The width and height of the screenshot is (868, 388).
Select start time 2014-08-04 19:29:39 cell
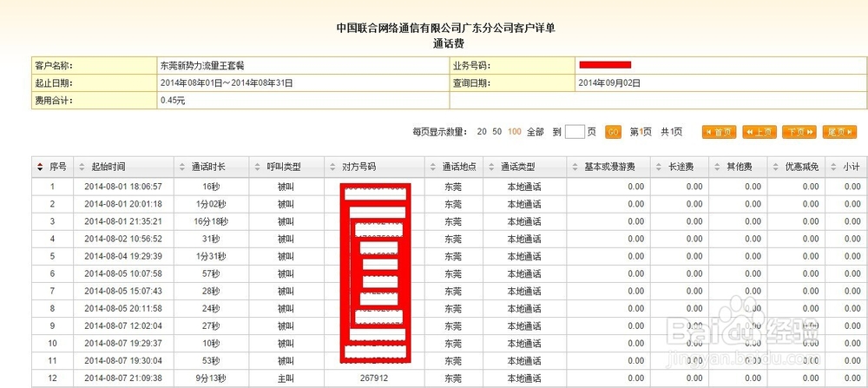[x=123, y=256]
